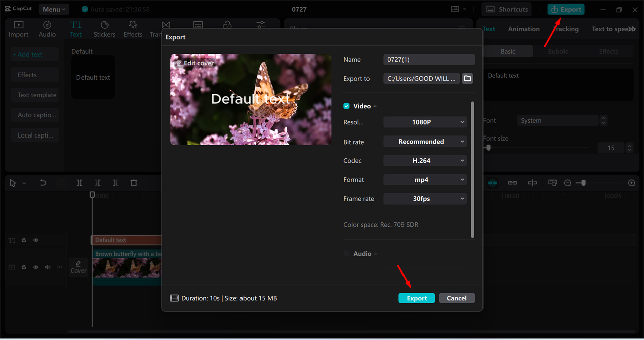Screen dimensions: 644x340
Task: Toggle main track magnet snapping
Action: coord(493,183)
